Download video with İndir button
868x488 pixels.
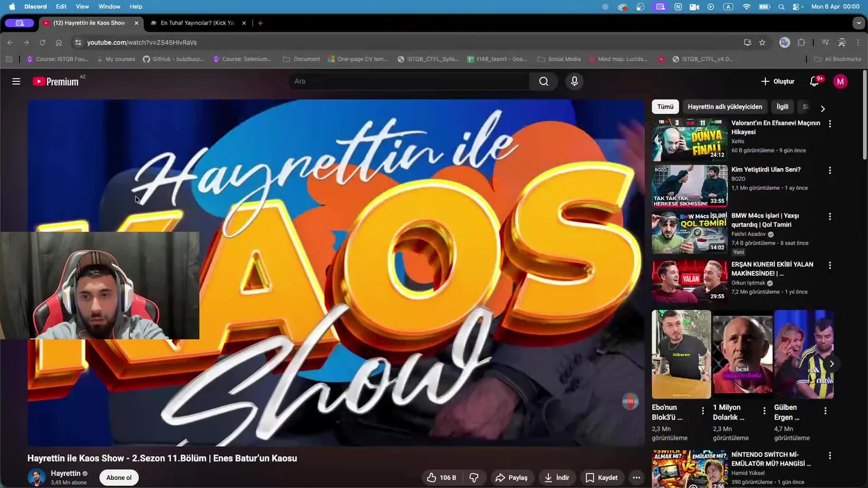[x=557, y=478]
